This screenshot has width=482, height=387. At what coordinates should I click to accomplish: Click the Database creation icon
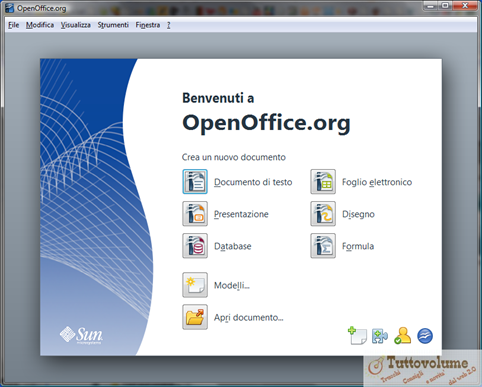(195, 246)
